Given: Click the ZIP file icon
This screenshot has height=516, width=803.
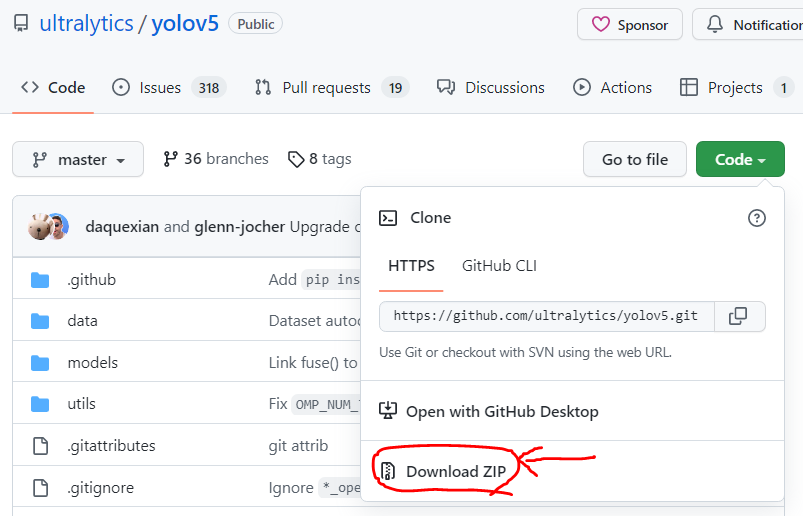Looking at the screenshot, I should click(388, 471).
